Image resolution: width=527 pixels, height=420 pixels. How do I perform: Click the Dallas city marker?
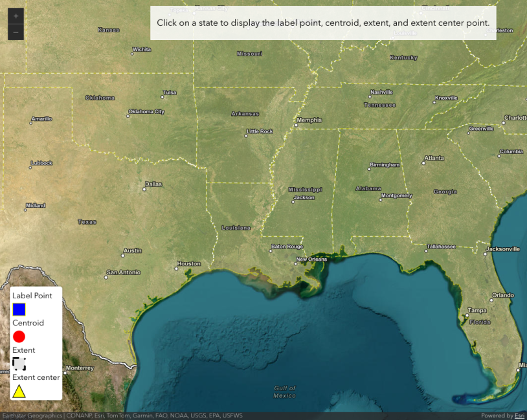(x=144, y=189)
